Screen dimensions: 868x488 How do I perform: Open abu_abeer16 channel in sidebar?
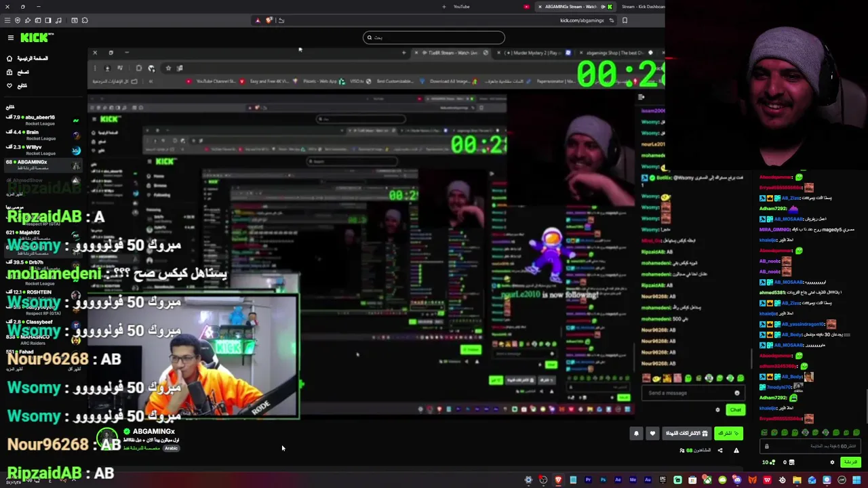point(43,120)
